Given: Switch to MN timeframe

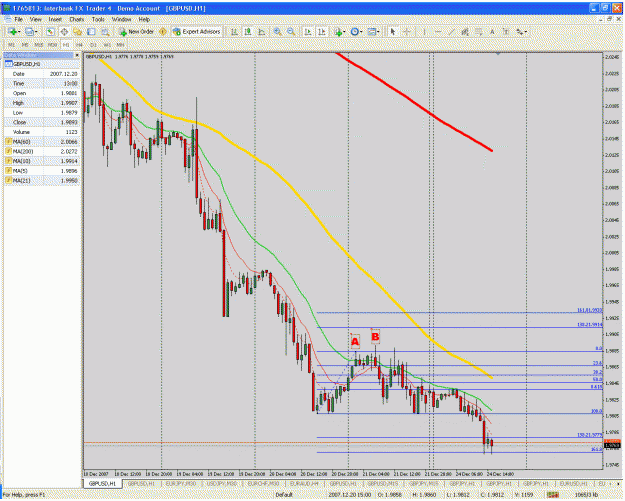Looking at the screenshot, I should [120, 45].
